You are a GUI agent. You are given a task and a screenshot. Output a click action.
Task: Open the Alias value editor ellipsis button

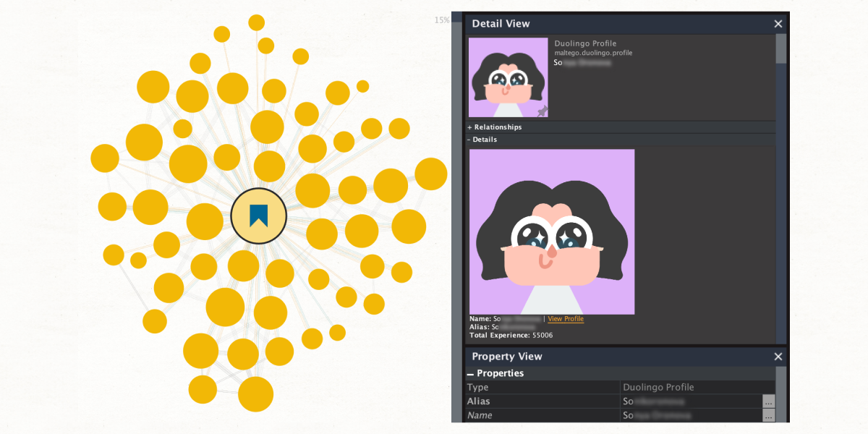point(768,401)
